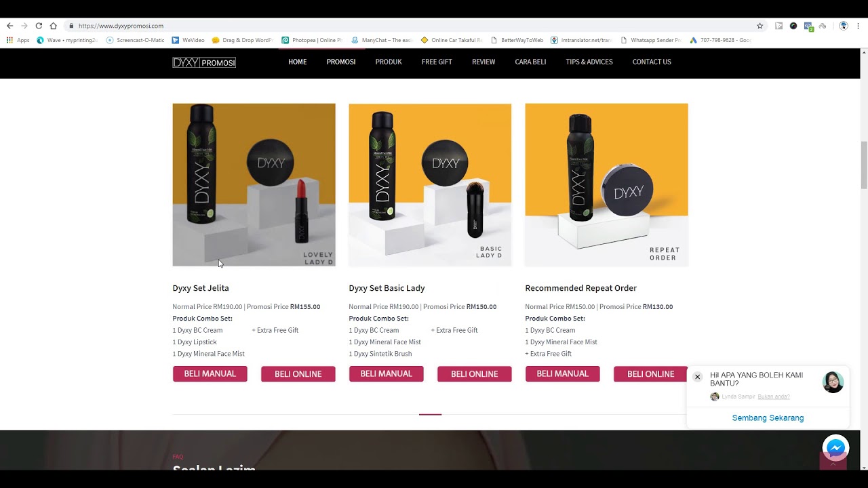
Task: Open the FREE GIFT menu item
Action: [437, 62]
